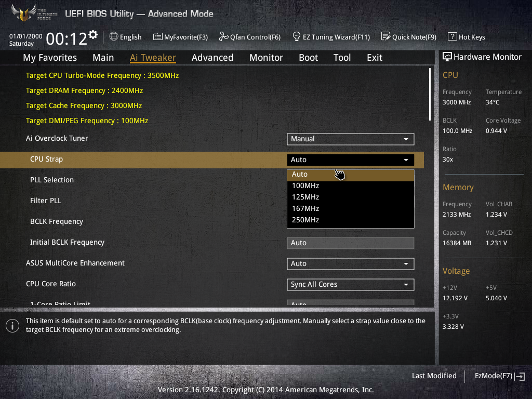532x399 pixels.
Task: Click Last Modified button
Action: click(434, 376)
